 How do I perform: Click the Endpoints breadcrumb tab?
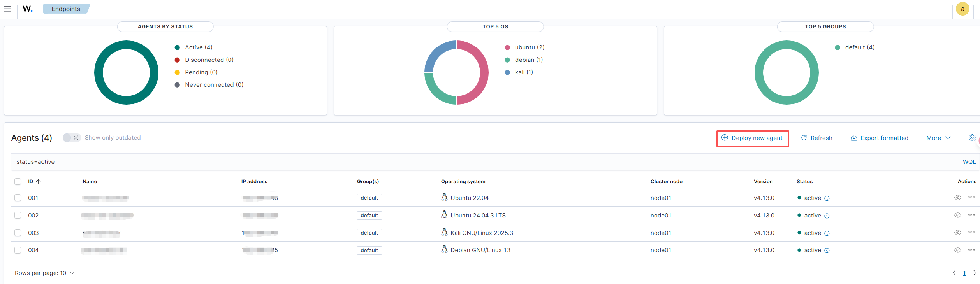pyautogui.click(x=66, y=9)
